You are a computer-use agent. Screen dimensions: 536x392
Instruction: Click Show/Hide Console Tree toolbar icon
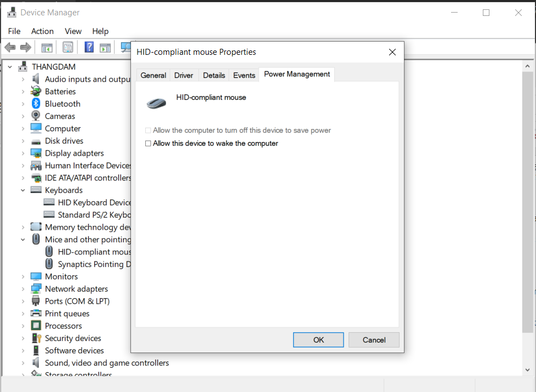pos(47,48)
